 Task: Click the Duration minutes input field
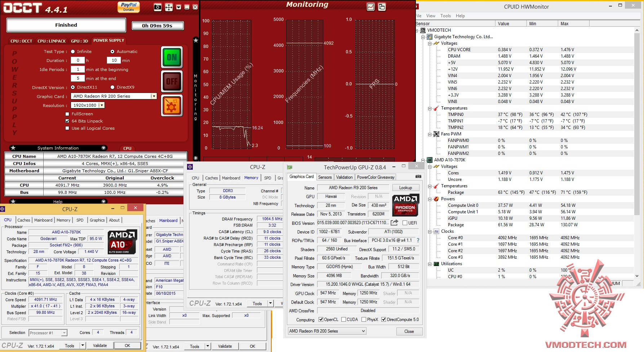[x=114, y=61]
